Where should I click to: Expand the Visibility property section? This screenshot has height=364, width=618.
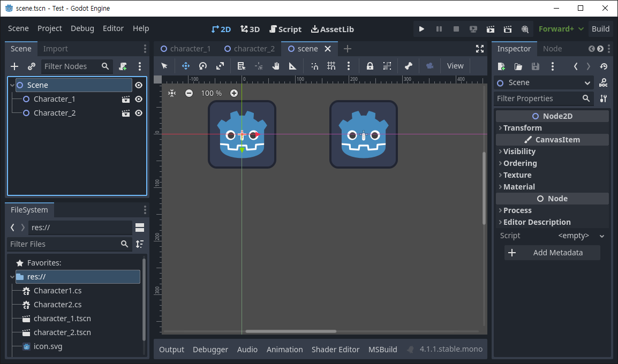tap(552, 151)
